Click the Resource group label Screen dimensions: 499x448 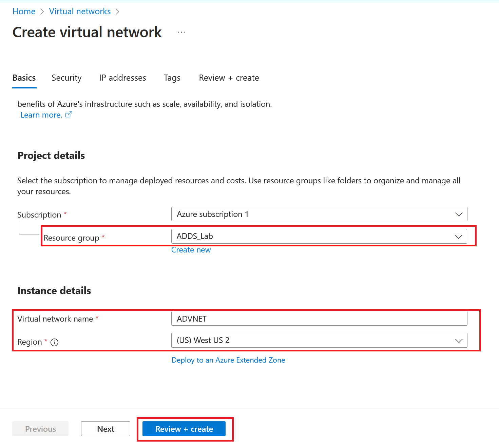72,238
